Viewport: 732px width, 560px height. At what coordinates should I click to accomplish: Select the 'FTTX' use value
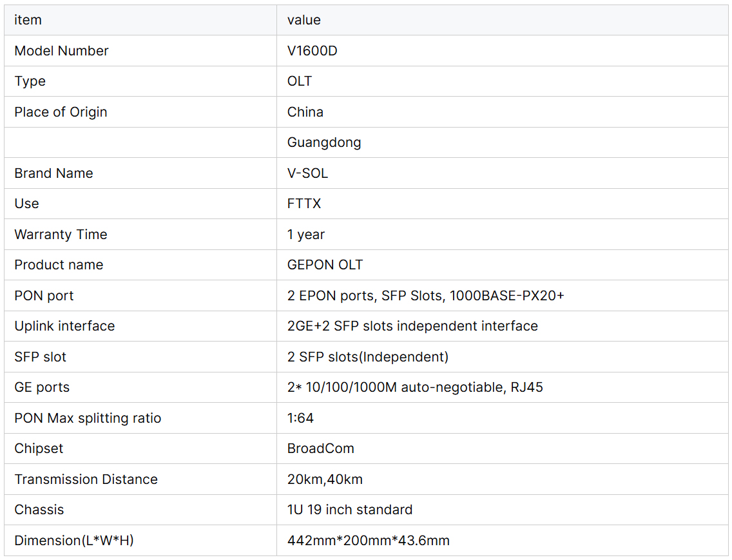304,204
